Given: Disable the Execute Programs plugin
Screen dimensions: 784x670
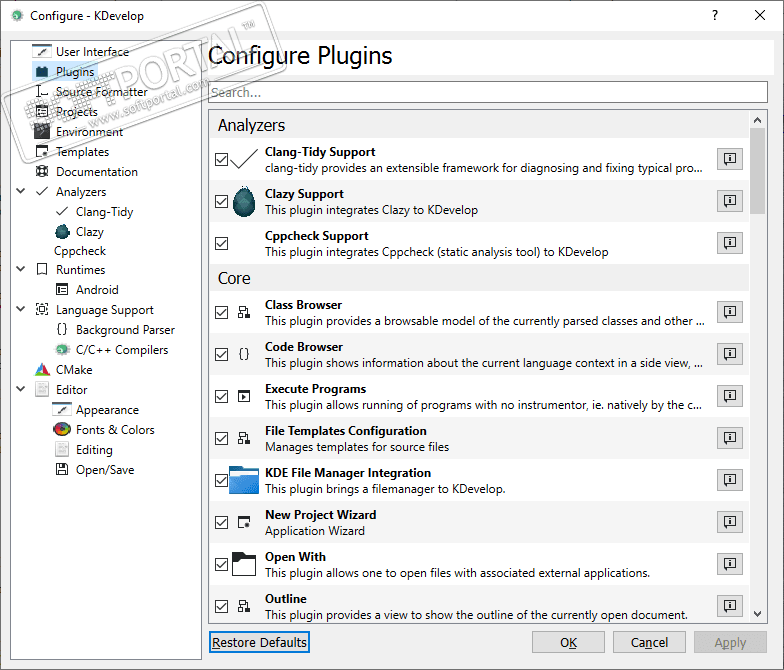Looking at the screenshot, I should [x=222, y=396].
